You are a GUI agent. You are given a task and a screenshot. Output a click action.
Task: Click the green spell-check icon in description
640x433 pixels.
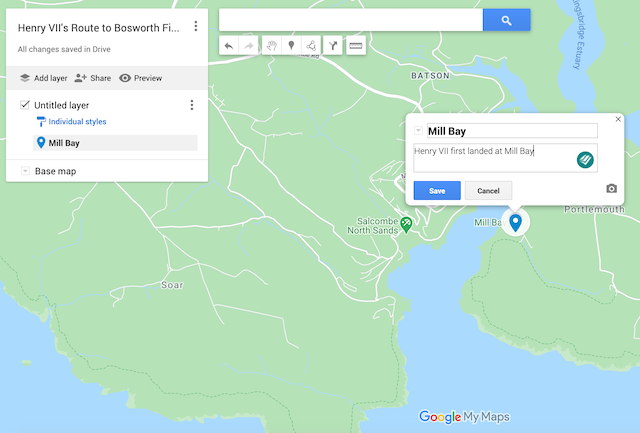click(585, 160)
